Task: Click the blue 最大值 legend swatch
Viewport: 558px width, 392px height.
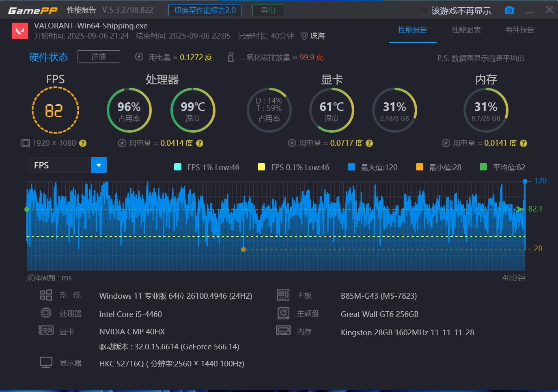Action: coord(351,167)
